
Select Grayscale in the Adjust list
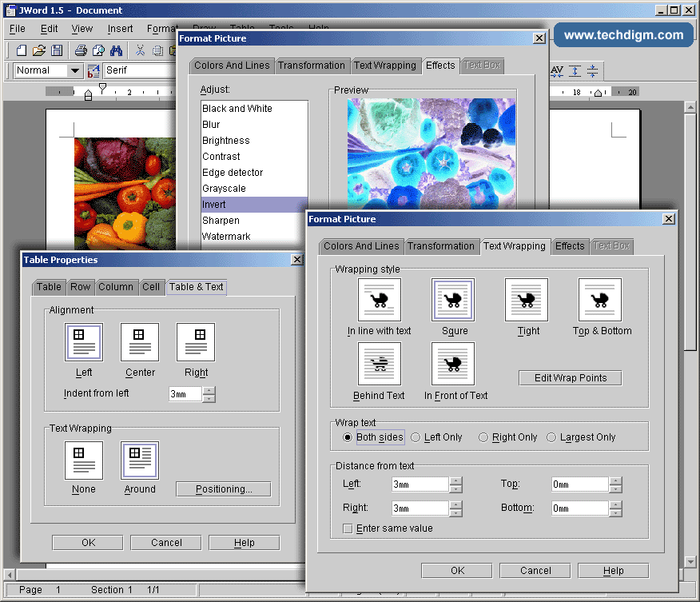[x=224, y=189]
